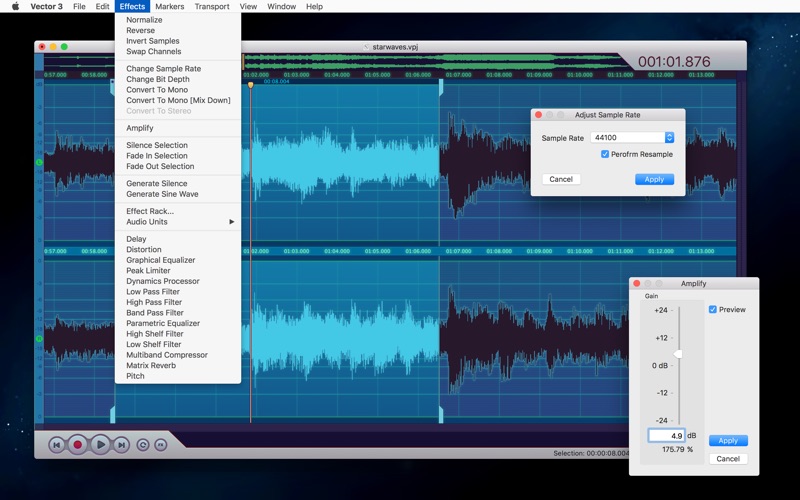This screenshot has width=800, height=500.
Task: Click the green right channel indicator
Action: [x=40, y=339]
